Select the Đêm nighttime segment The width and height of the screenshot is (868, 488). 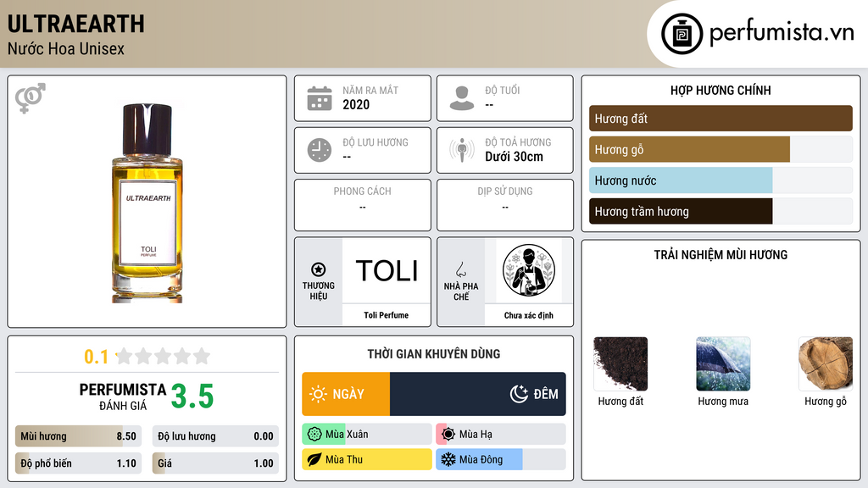point(478,394)
